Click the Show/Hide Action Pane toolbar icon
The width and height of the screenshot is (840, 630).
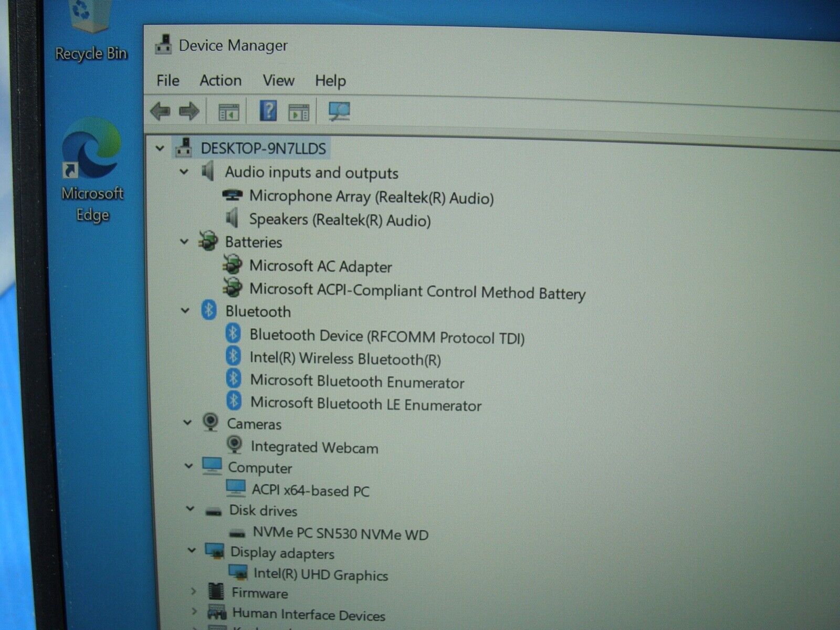pos(299,112)
